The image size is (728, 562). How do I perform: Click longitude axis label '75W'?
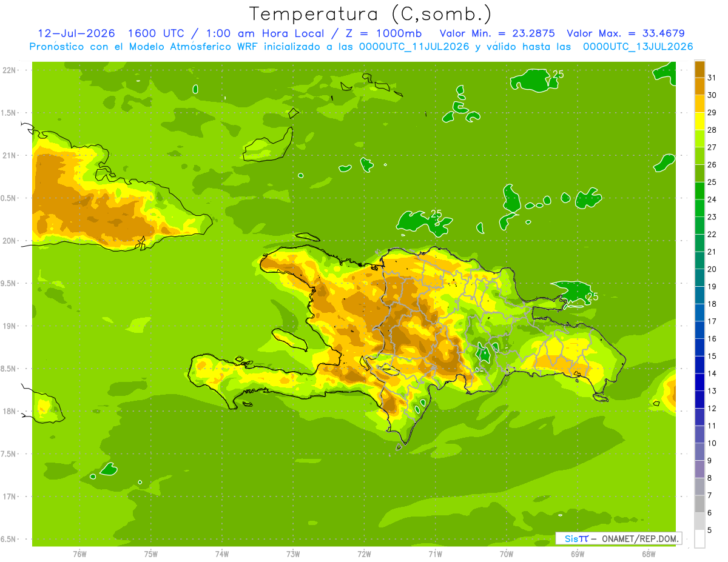150,554
